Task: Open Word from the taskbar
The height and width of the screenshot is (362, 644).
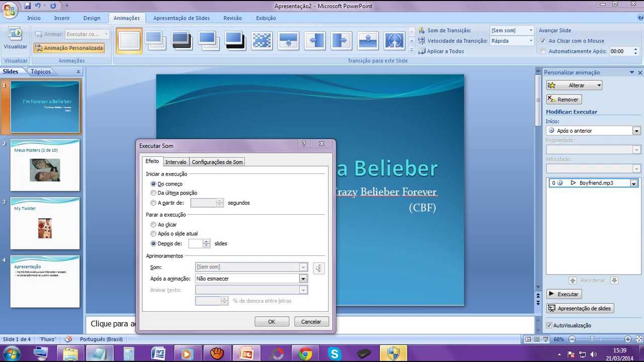Action: 158,354
